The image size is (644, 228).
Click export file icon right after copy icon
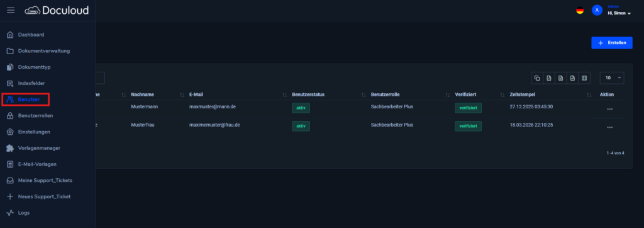coord(548,77)
